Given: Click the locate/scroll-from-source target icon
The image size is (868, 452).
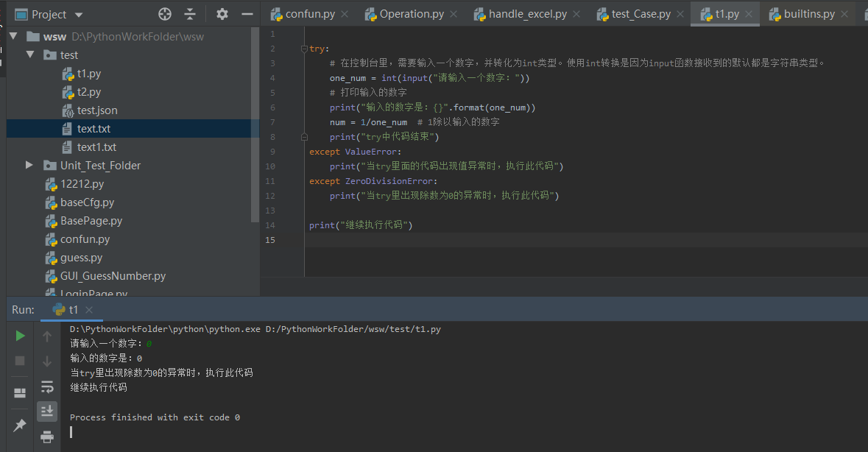Looking at the screenshot, I should click(x=165, y=15).
